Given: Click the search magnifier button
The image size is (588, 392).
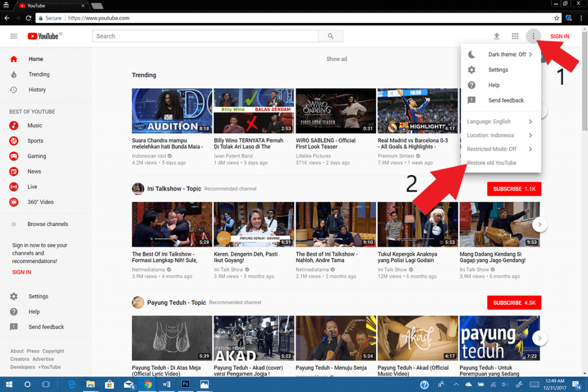Looking at the screenshot, I should tap(331, 36).
